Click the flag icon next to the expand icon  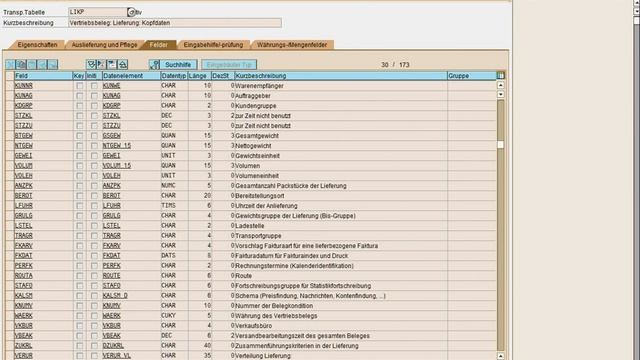101,64
